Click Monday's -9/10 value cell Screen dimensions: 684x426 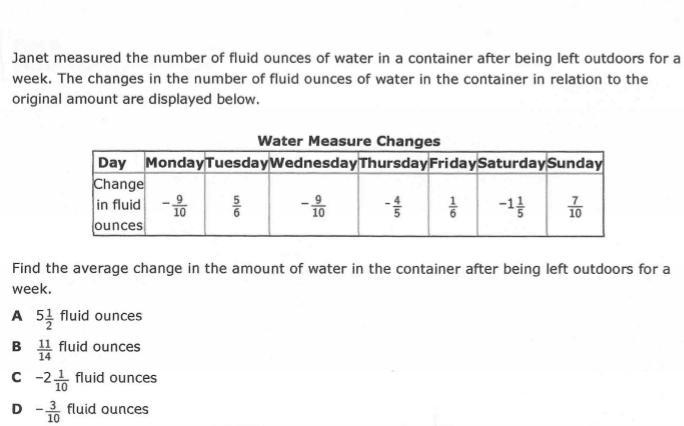tap(174, 205)
